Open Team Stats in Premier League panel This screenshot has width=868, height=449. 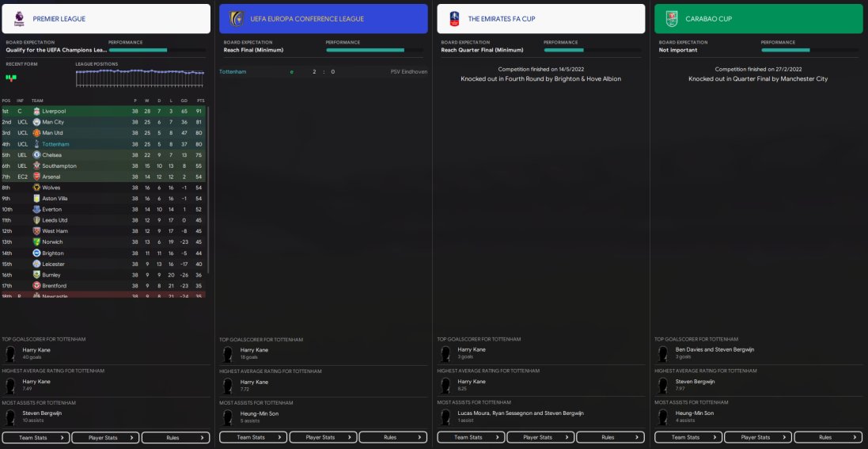click(36, 437)
